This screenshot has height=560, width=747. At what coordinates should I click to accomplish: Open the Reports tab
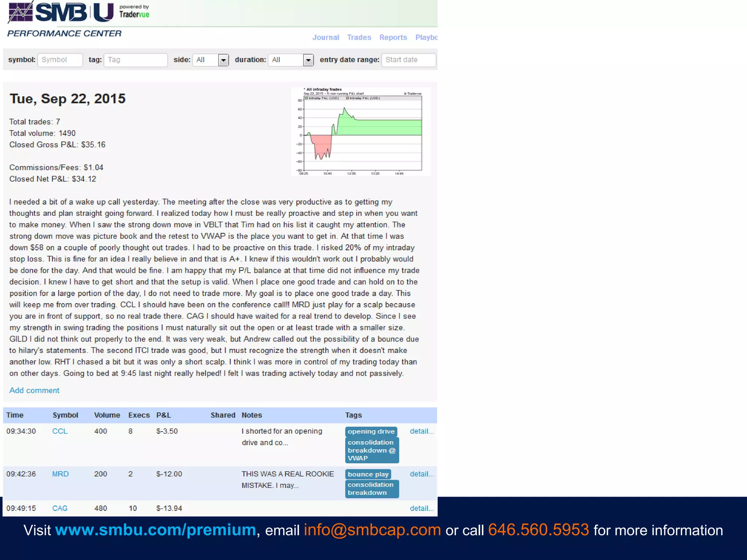(x=393, y=37)
